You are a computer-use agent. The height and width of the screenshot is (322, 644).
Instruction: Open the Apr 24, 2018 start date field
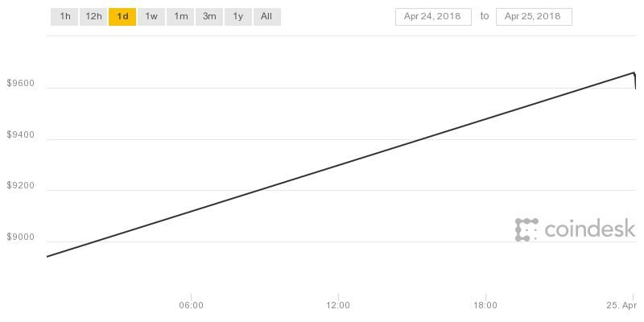tap(433, 16)
